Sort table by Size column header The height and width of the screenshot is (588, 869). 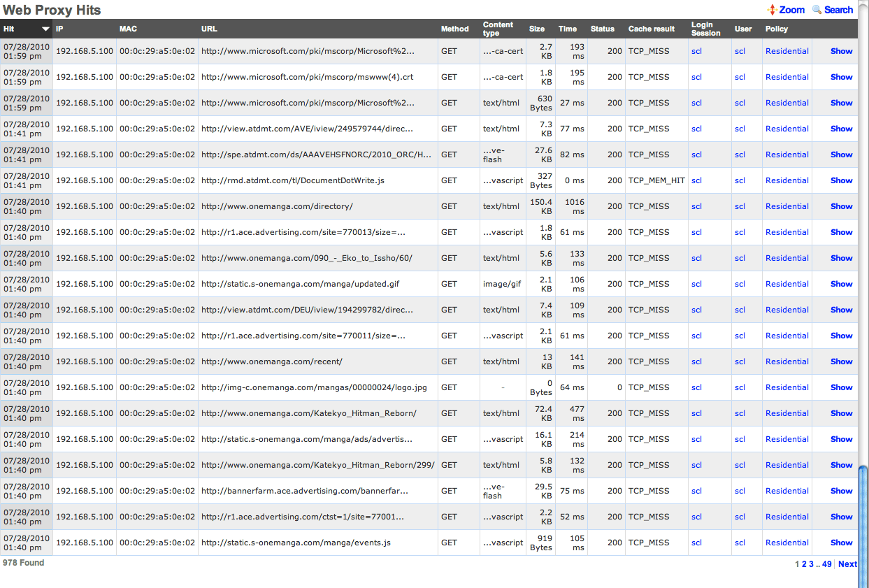click(x=537, y=29)
